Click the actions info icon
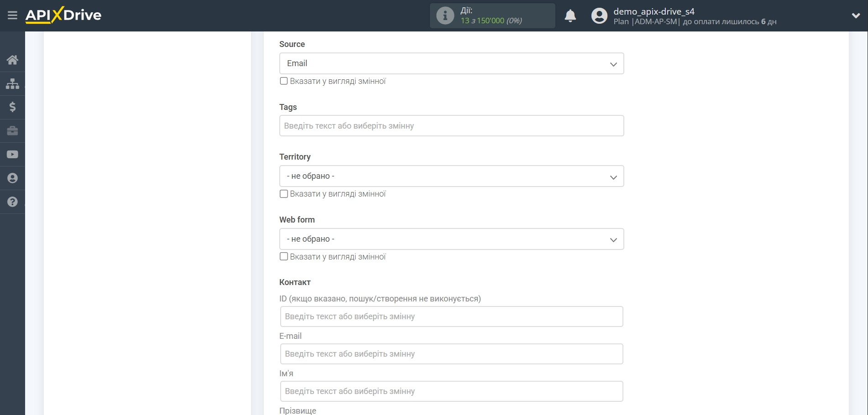This screenshot has width=868, height=415. click(x=445, y=16)
